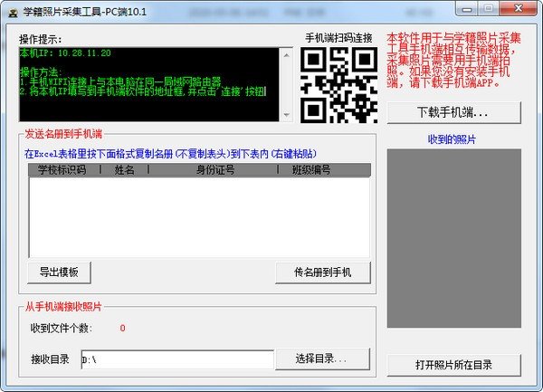
Task: Select the 身份证号 column header
Action: (x=215, y=169)
